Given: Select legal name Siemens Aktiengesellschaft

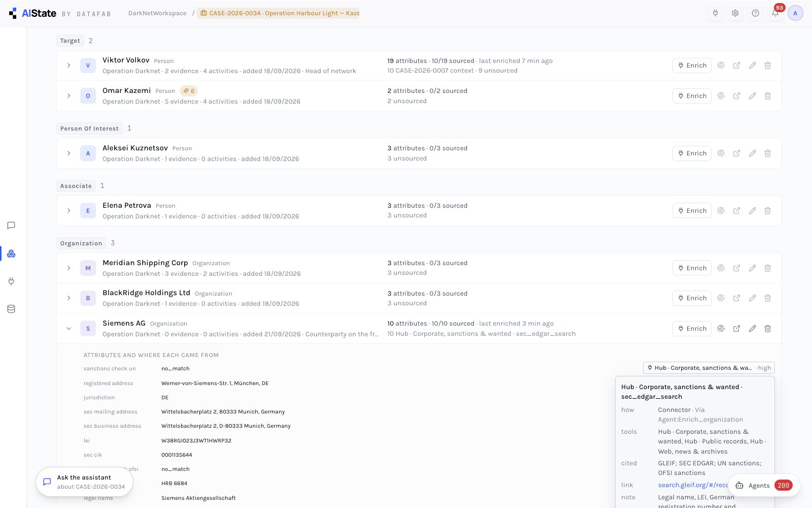Looking at the screenshot, I should pyautogui.click(x=198, y=498).
